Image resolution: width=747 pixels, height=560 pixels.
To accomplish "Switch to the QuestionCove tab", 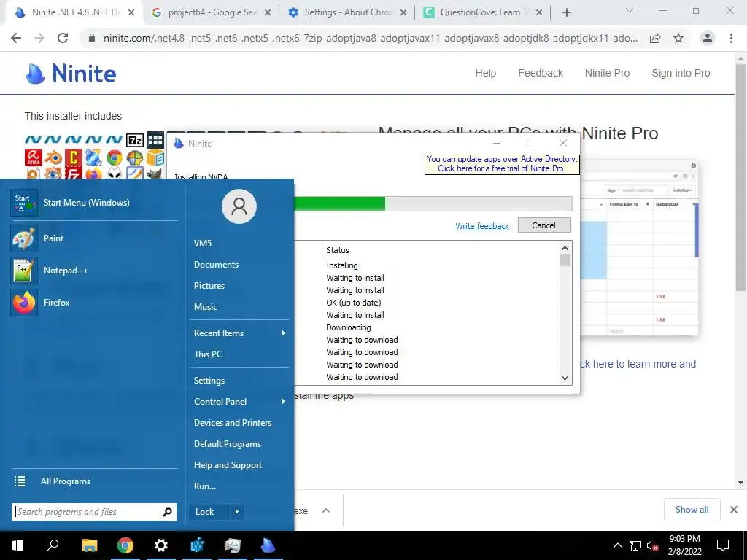I will coord(484,12).
